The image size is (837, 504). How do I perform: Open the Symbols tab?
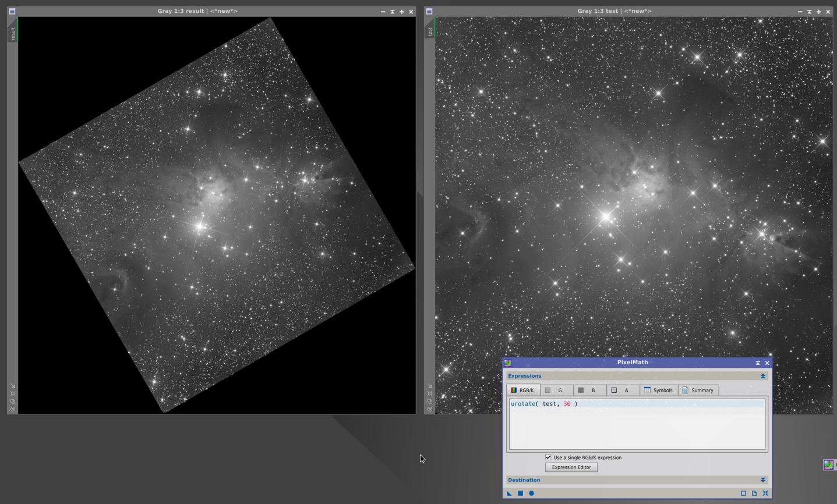click(659, 390)
